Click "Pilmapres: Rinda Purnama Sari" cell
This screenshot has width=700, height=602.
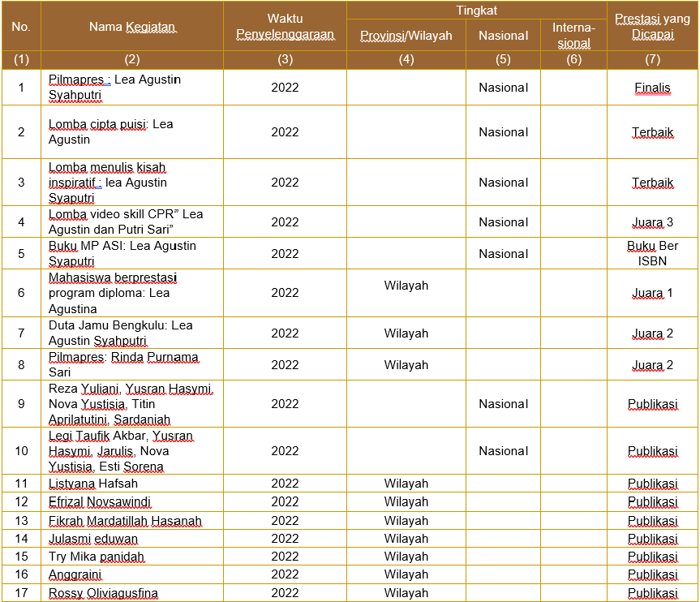(x=123, y=364)
